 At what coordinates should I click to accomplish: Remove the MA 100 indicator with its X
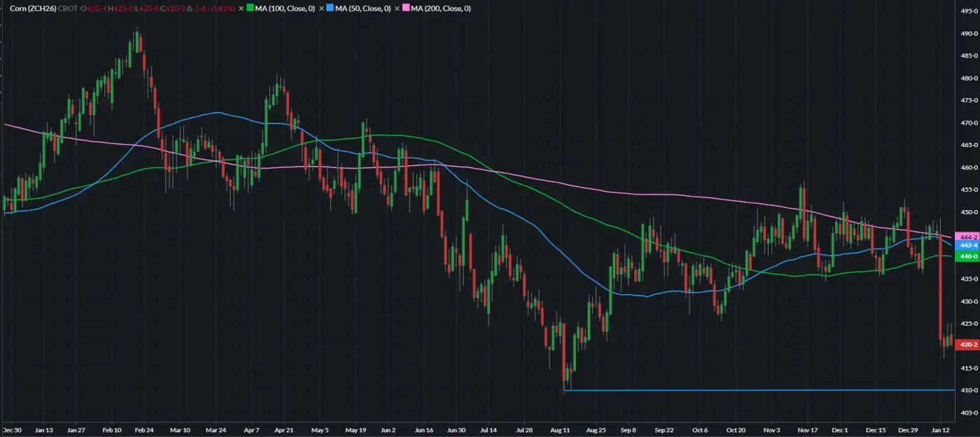(241, 8)
